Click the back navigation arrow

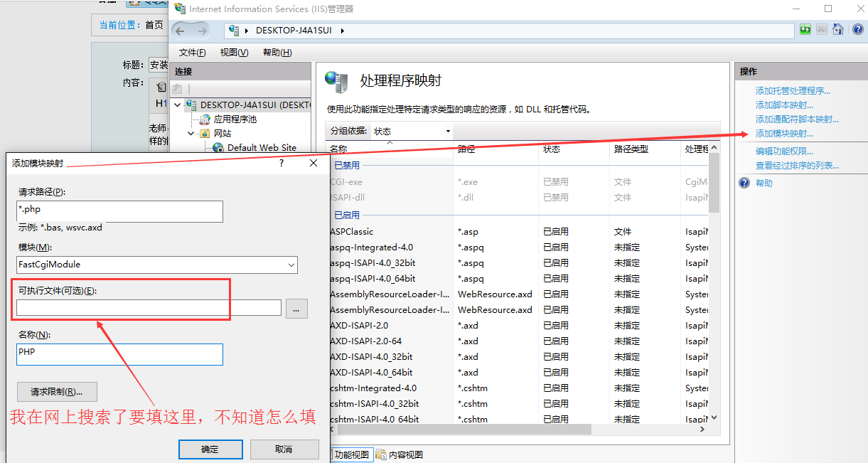[180, 31]
